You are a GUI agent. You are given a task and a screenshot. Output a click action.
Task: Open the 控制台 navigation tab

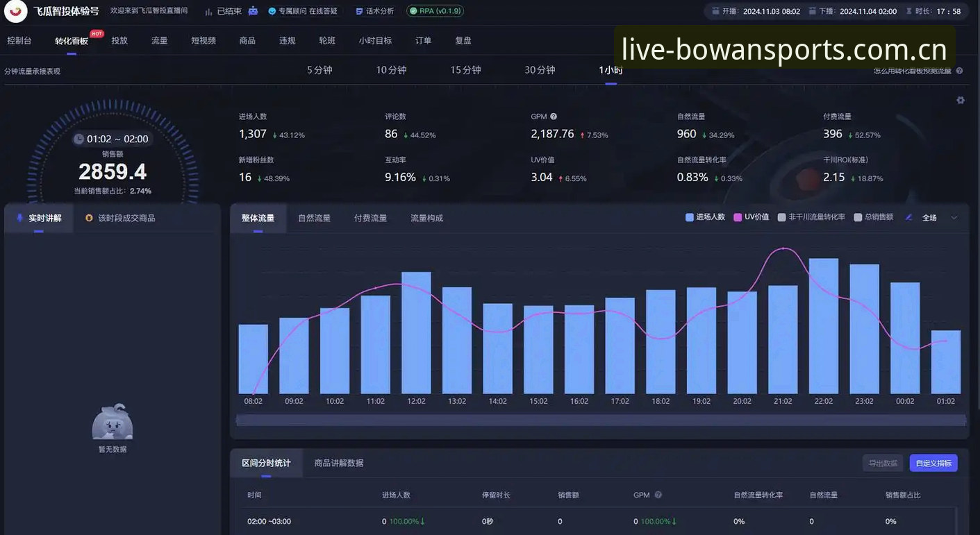[x=19, y=41]
